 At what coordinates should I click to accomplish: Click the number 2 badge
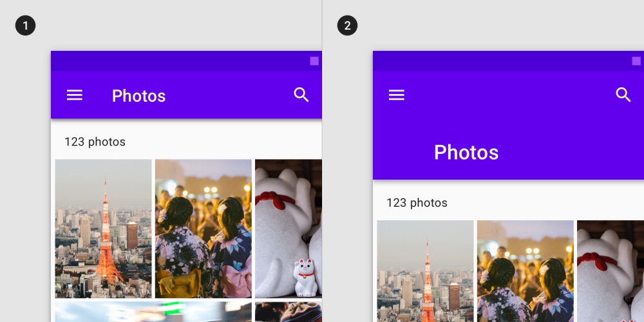(348, 26)
